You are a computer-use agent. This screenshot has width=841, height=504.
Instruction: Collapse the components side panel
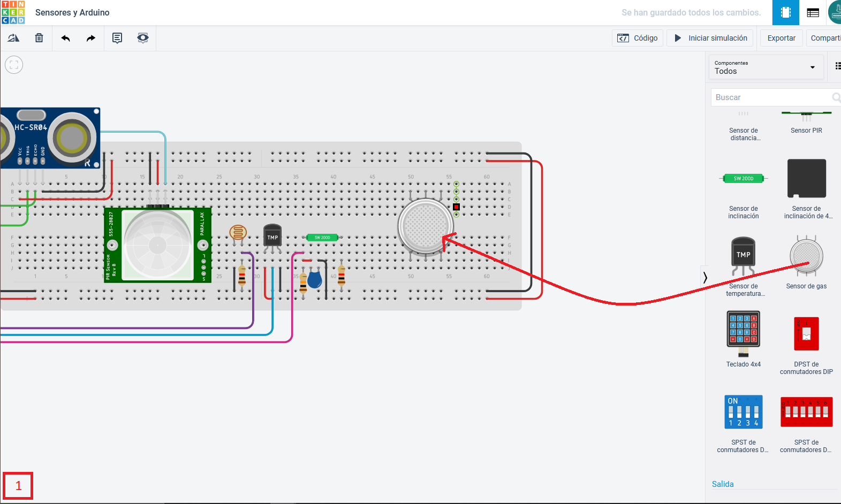point(705,277)
